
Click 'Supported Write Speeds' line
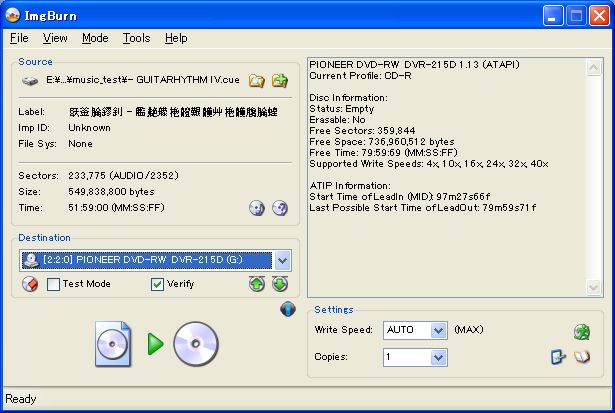click(429, 164)
